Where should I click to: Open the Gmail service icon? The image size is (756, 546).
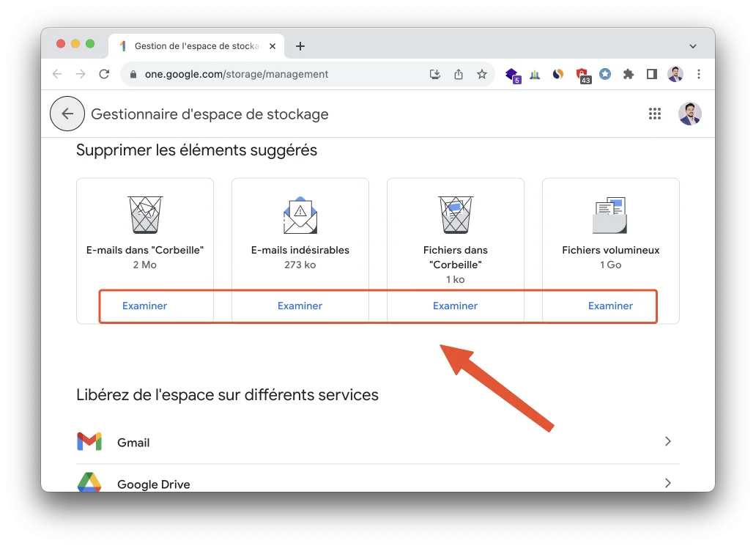88,441
